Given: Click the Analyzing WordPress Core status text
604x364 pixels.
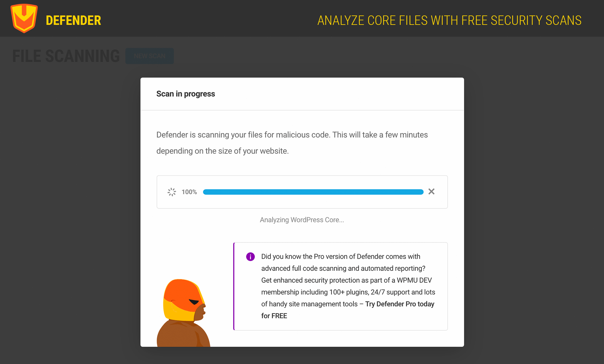Looking at the screenshot, I should [x=302, y=220].
